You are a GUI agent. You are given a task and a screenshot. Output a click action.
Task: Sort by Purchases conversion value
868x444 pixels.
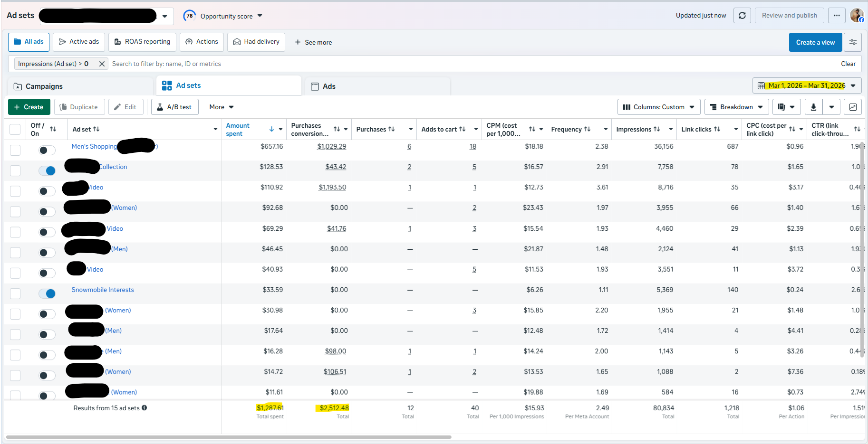(x=337, y=129)
